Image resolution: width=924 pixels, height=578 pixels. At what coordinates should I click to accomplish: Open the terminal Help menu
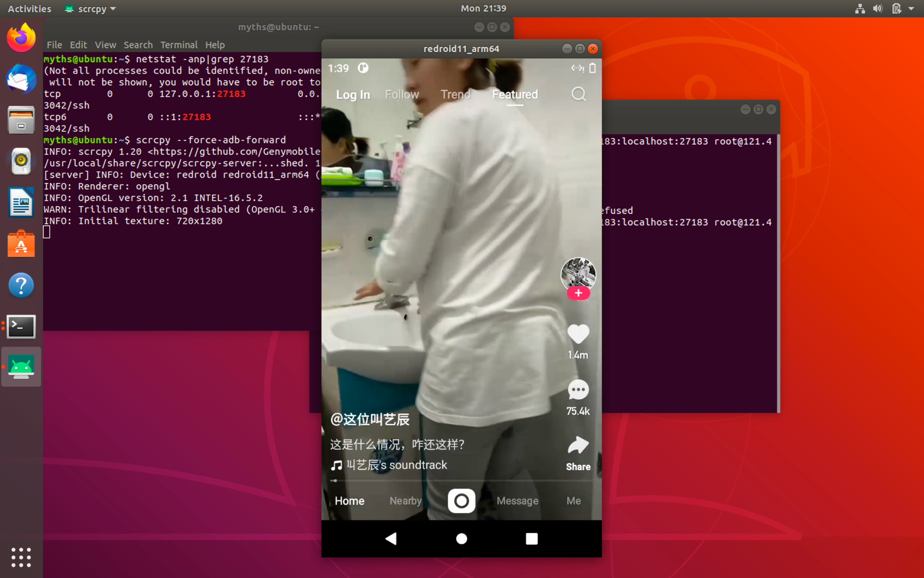(x=215, y=45)
